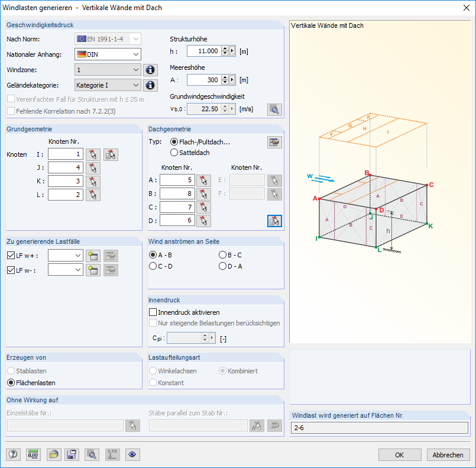Pick node J graphically
This screenshot has height=468, width=476.
tap(93, 167)
